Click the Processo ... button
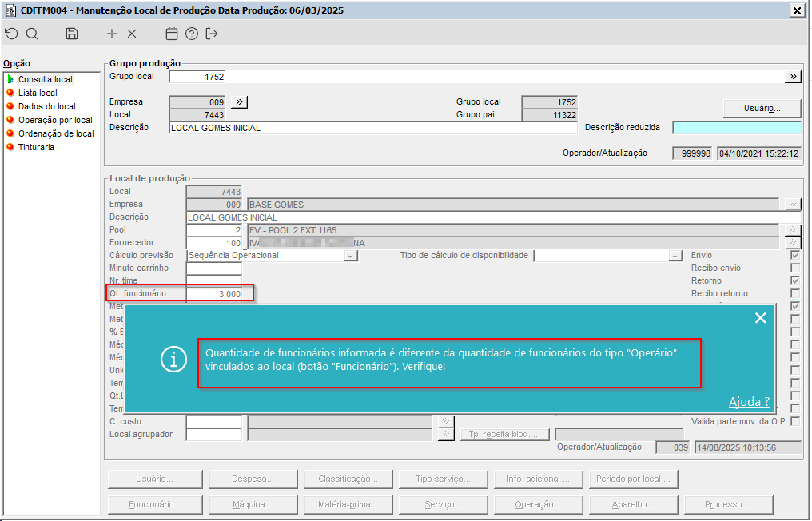 [728, 504]
